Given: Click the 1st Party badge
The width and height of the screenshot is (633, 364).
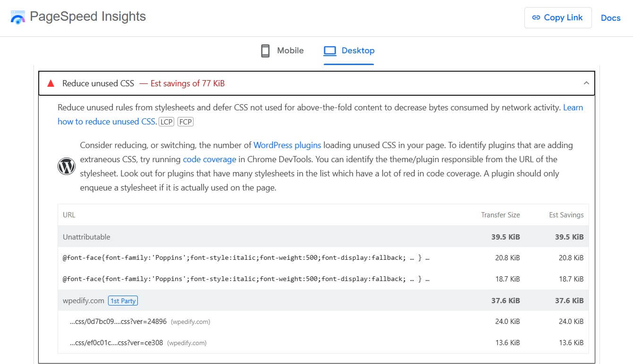Looking at the screenshot, I should pos(123,301).
